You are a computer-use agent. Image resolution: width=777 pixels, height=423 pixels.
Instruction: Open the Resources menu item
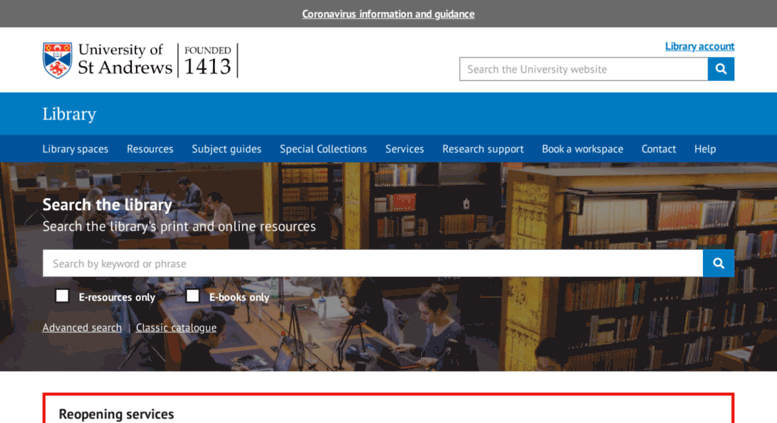coord(150,149)
